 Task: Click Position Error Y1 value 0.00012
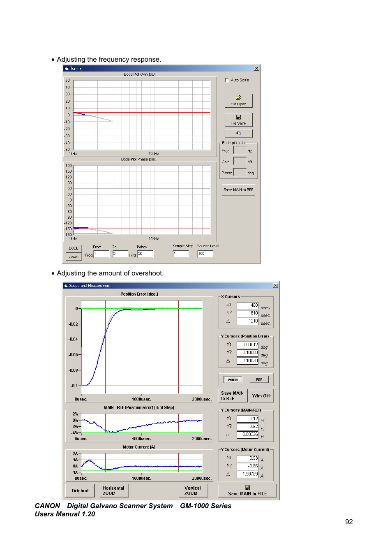[x=247, y=345]
